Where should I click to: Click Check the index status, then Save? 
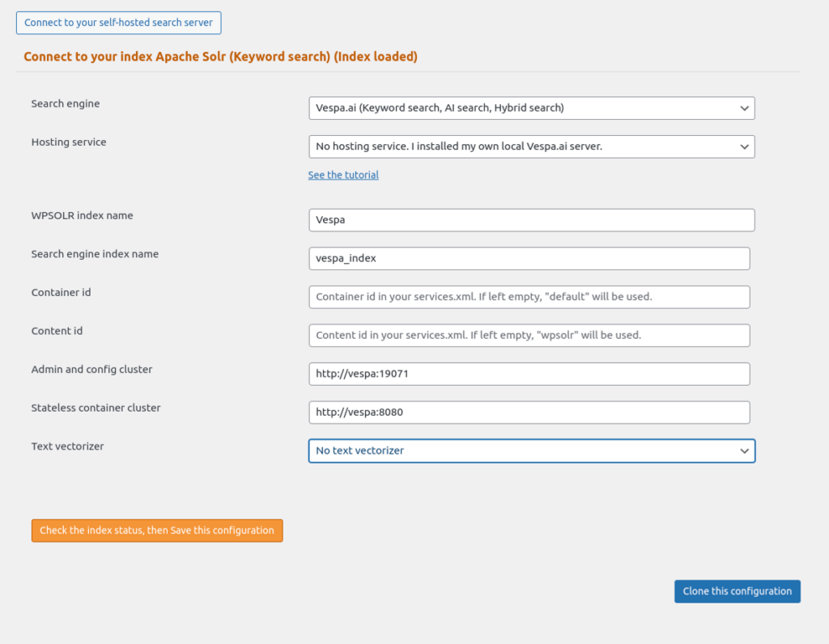click(157, 531)
